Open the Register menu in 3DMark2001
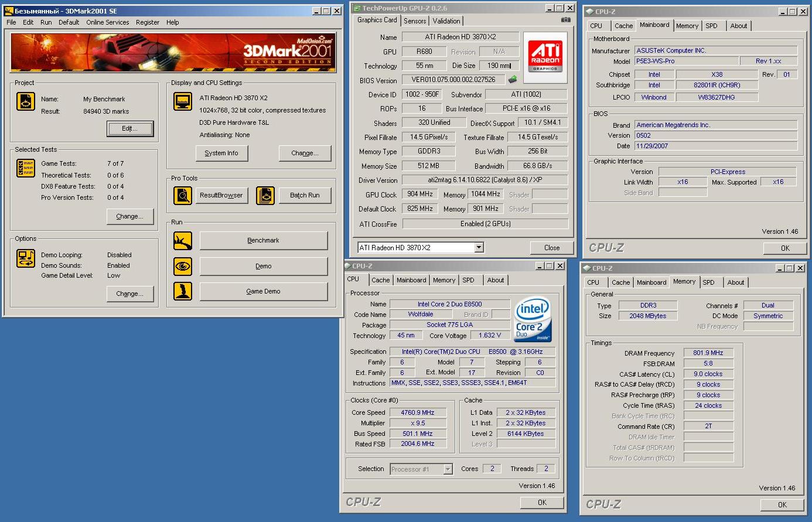Viewport: 812px width, 522px height. [x=148, y=22]
